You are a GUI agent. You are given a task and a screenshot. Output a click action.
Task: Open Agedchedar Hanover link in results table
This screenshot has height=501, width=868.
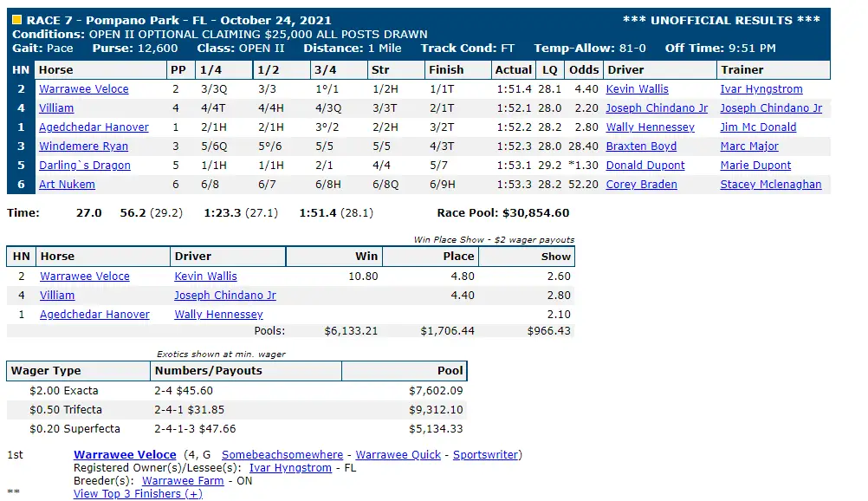94,127
